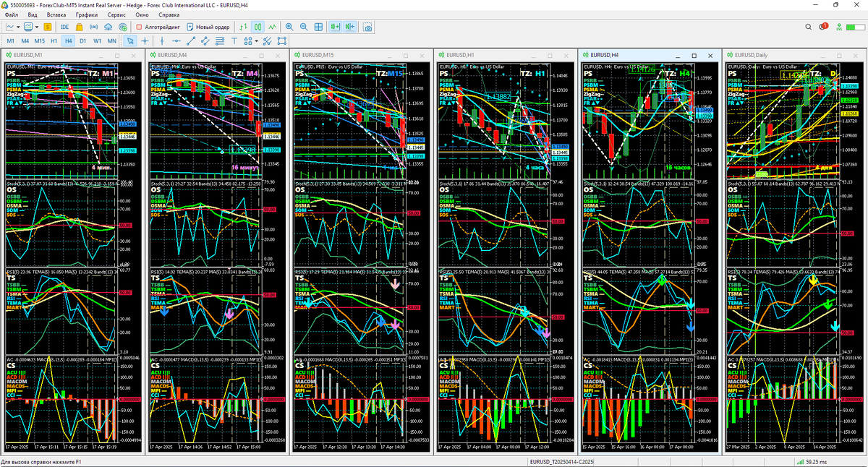Select the text label tool
Image resolution: width=868 pixels, height=467 pixels.
tap(234, 41)
